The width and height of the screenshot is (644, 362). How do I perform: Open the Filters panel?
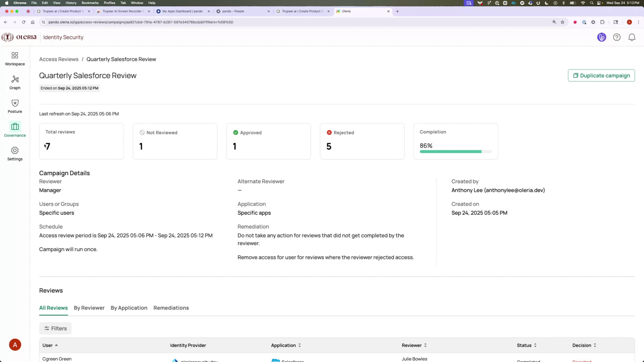click(x=55, y=328)
